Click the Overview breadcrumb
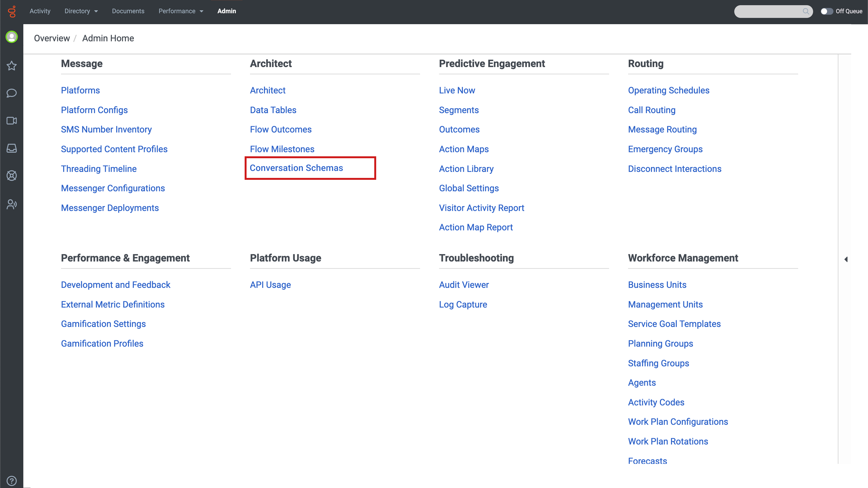 [x=52, y=38]
